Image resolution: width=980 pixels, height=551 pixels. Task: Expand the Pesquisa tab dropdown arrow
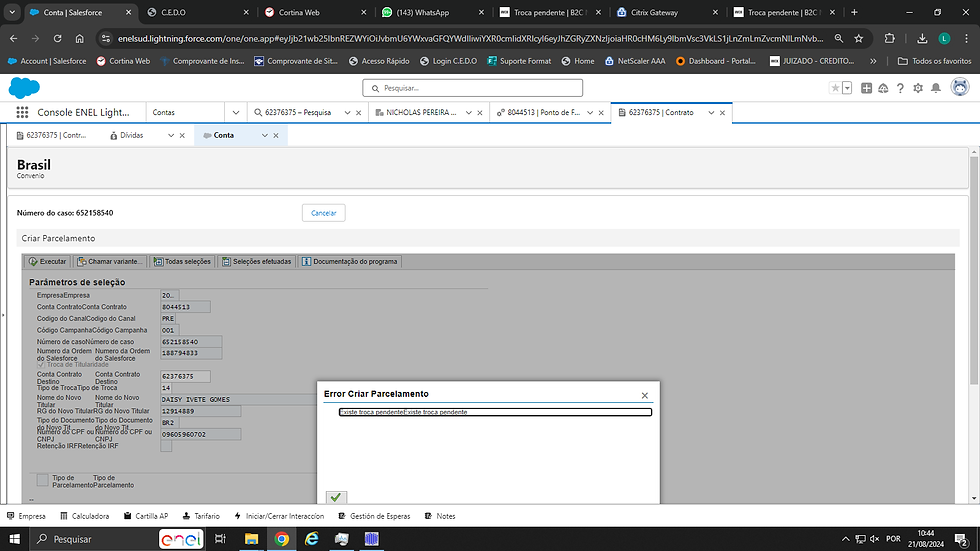[347, 113]
